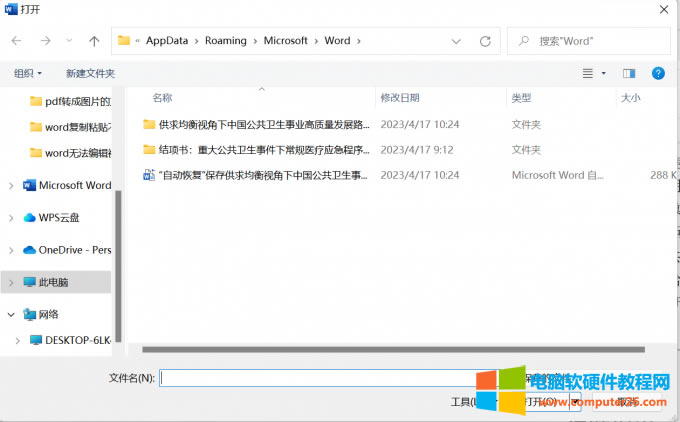Click 新建文件夹 to create folder
The width and height of the screenshot is (680, 422).
point(90,73)
